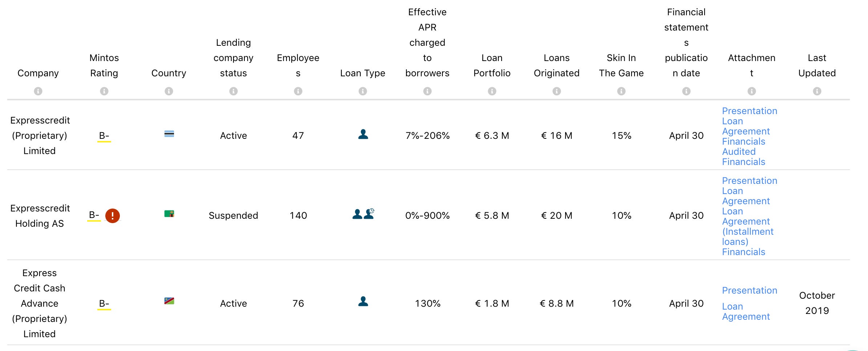Click info icon below Mintos Rating
This screenshot has width=868, height=351.
click(104, 91)
